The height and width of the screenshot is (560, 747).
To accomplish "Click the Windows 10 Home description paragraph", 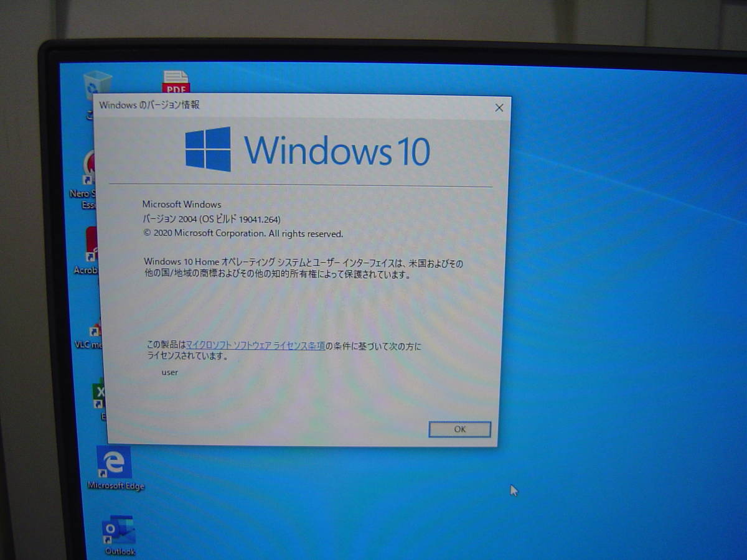I will pos(303,268).
